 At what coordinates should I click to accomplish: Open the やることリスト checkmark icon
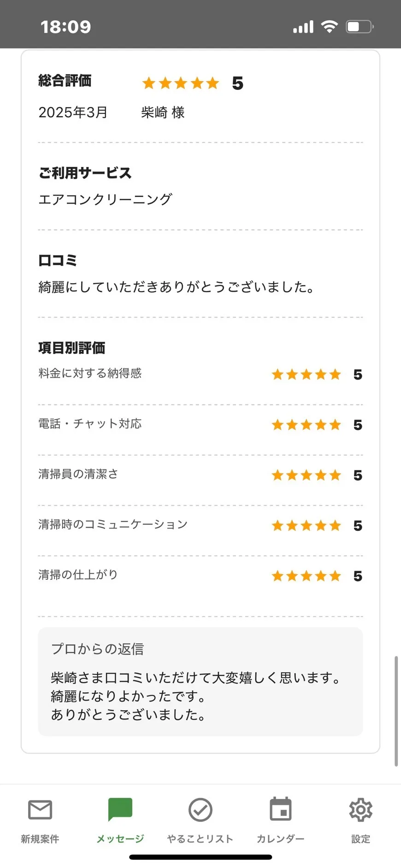[x=200, y=810]
